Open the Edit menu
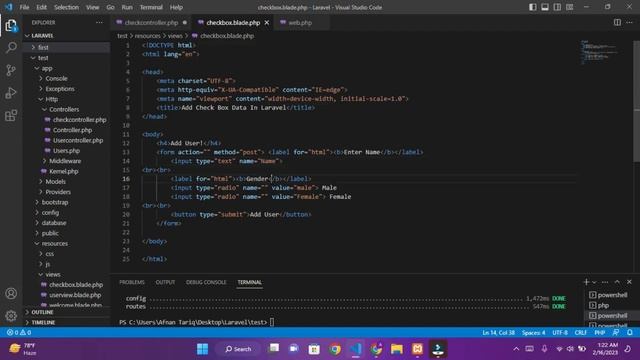The image size is (640, 360). coord(42,7)
